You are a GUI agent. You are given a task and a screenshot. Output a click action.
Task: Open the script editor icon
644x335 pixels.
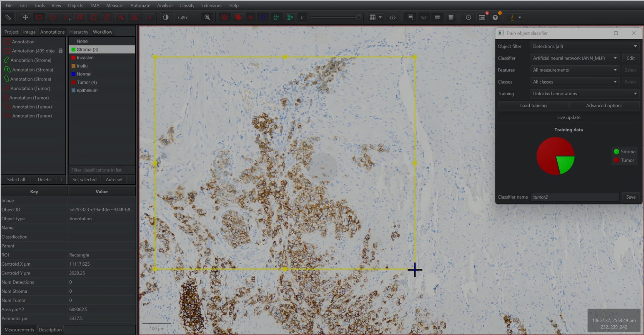[x=392, y=17]
